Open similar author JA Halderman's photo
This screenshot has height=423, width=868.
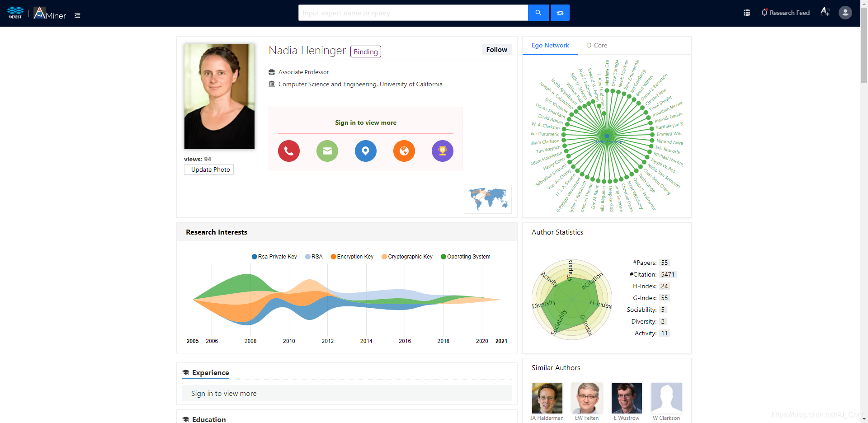coord(547,398)
